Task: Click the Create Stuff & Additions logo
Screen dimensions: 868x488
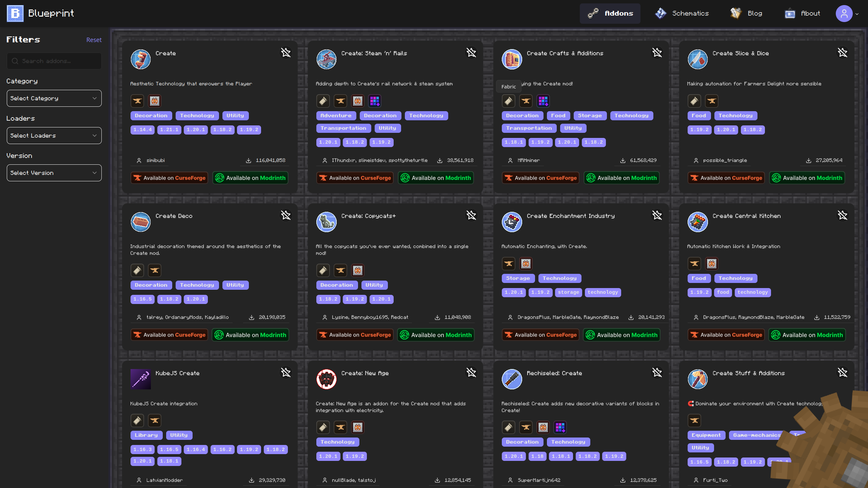Action: [698, 379]
